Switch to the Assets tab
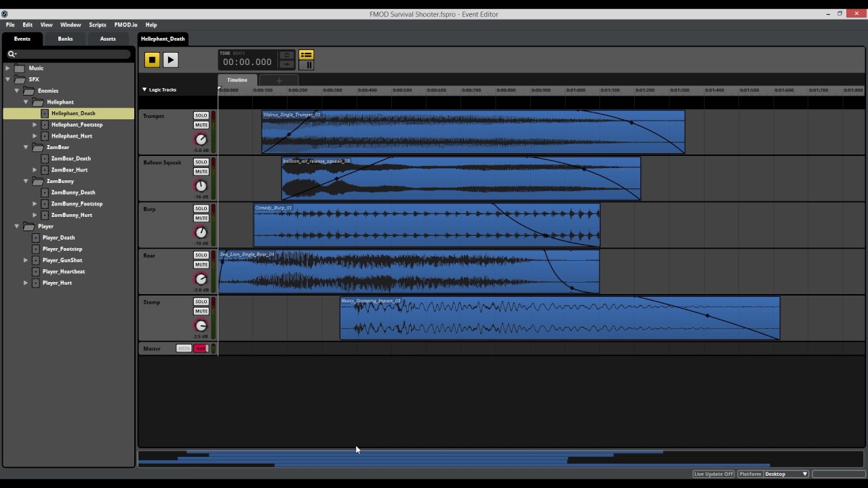 tap(108, 39)
